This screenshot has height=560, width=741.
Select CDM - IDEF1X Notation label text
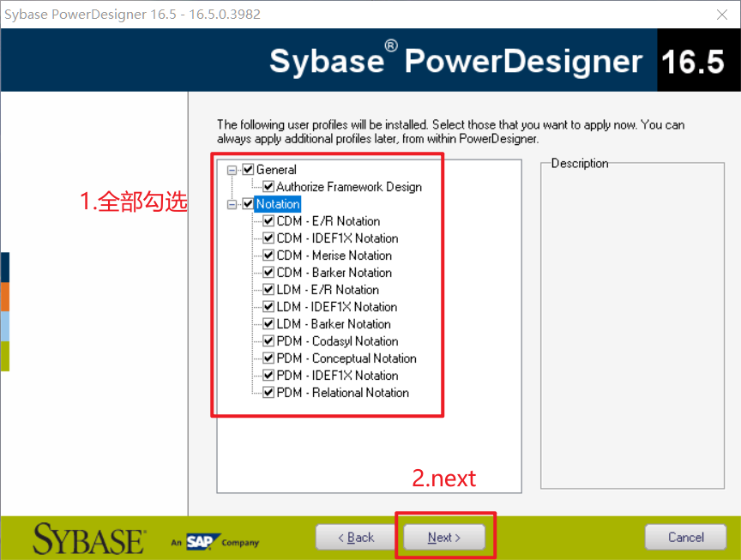tap(337, 238)
